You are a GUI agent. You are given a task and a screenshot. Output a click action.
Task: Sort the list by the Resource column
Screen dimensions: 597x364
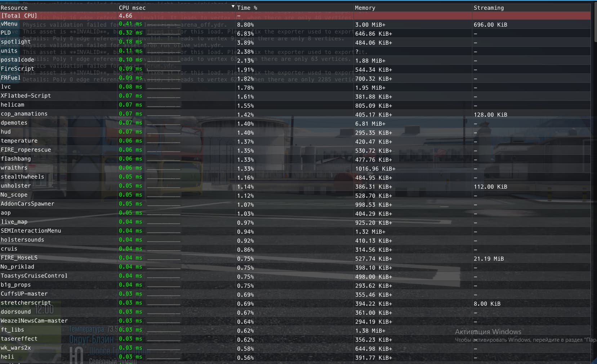point(14,8)
